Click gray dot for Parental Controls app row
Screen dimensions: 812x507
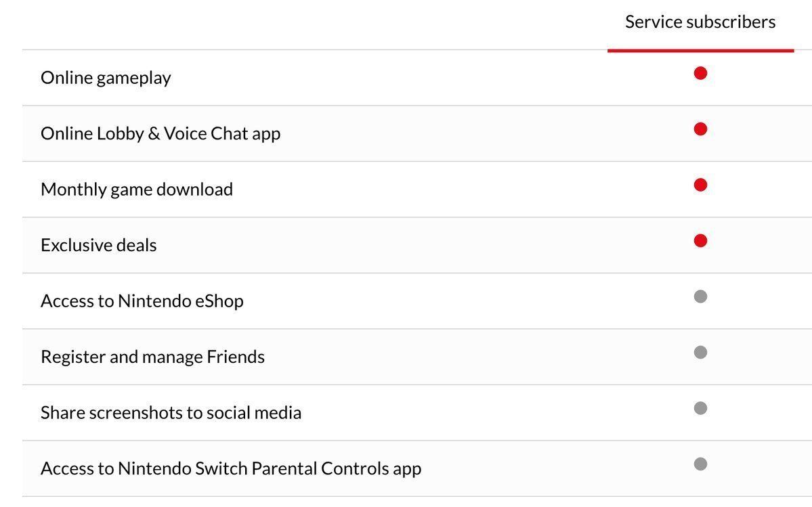[700, 464]
